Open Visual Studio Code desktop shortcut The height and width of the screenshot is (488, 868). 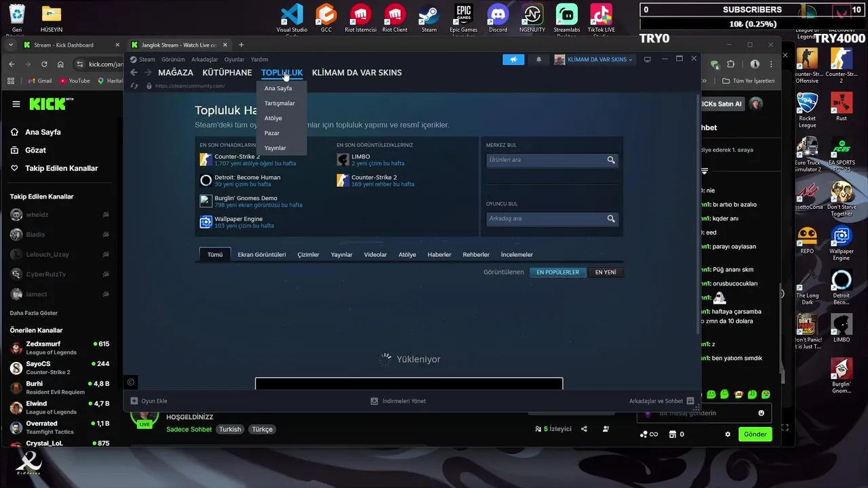coord(292,18)
